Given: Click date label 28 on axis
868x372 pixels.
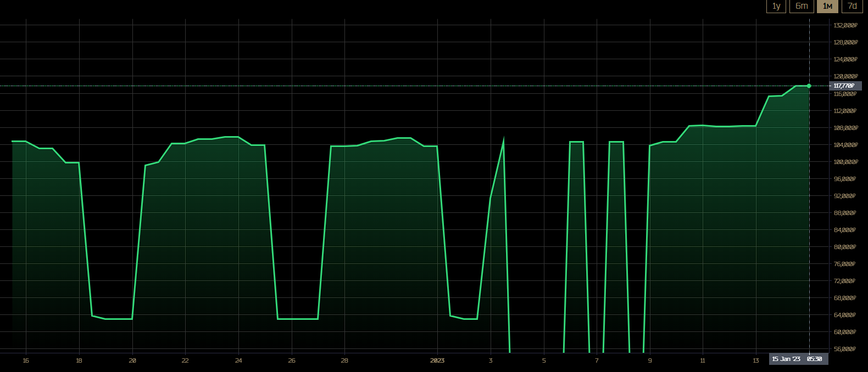Looking at the screenshot, I should click(x=344, y=360).
